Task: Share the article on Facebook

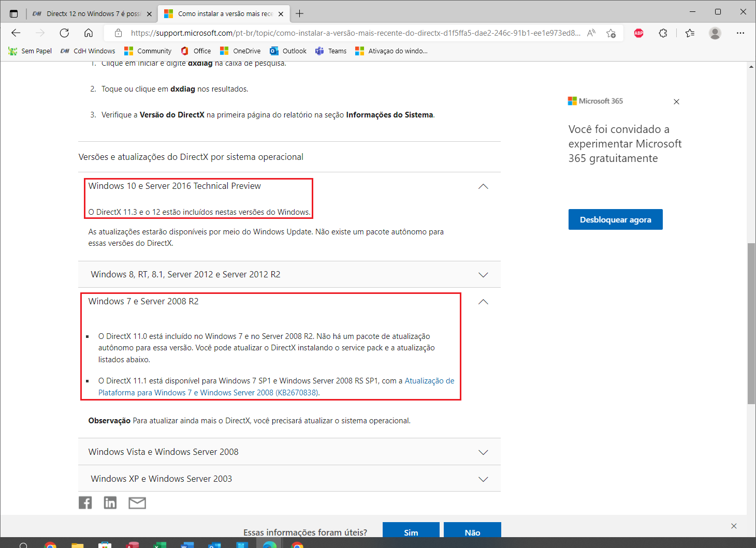Action: [x=85, y=502]
